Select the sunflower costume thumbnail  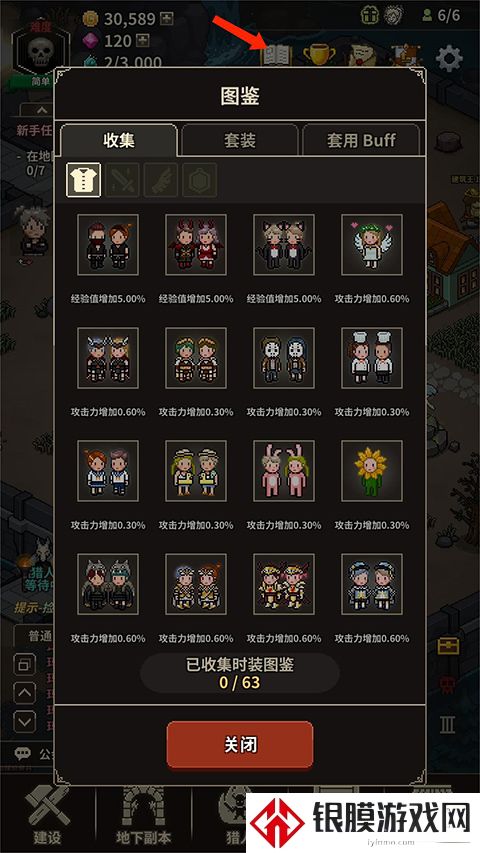(x=372, y=471)
